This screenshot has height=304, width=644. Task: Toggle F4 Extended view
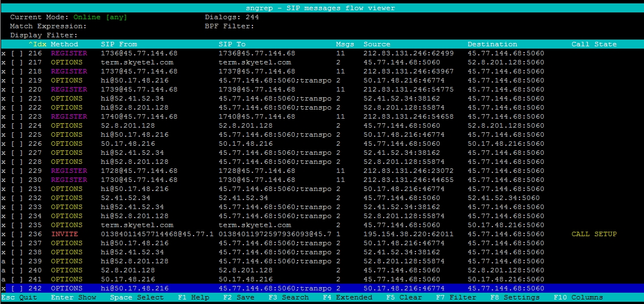coord(347,297)
